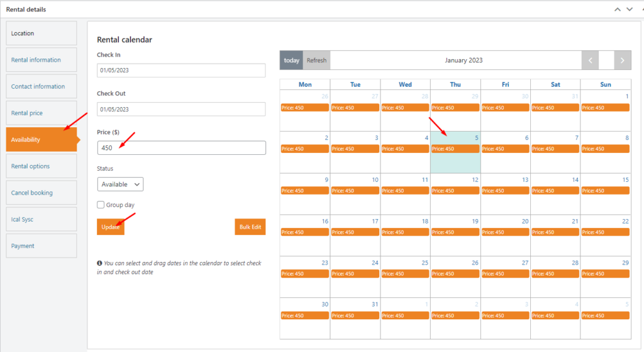This screenshot has width=644, height=352.
Task: Toggle Rental details panel with triangle icon
Action: (639, 9)
